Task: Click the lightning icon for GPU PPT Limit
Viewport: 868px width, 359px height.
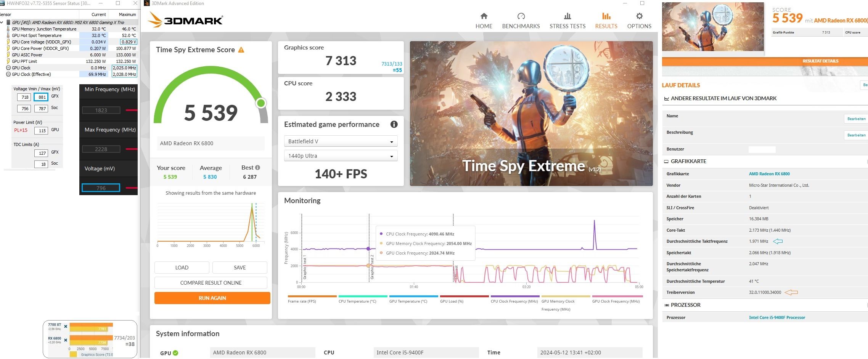Action: [x=8, y=61]
